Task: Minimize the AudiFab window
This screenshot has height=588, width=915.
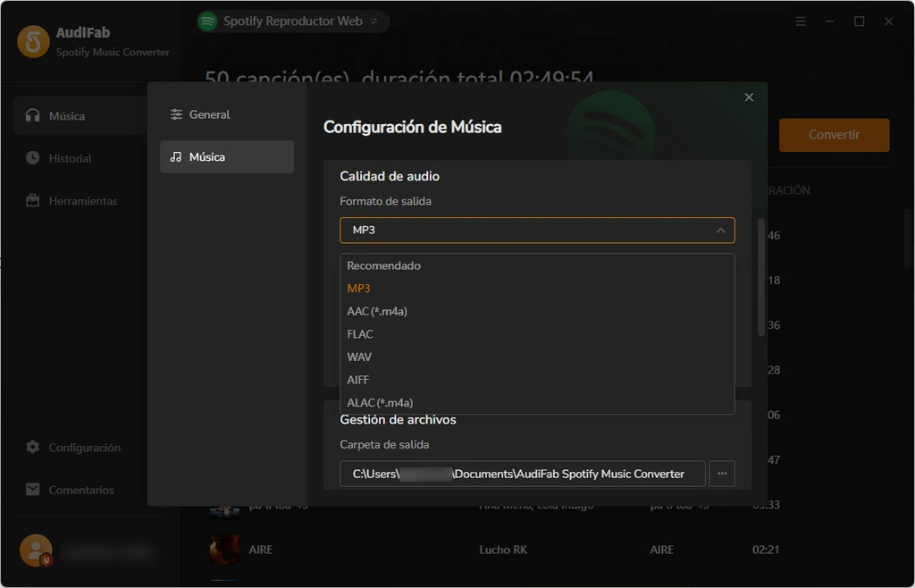Action: (830, 21)
